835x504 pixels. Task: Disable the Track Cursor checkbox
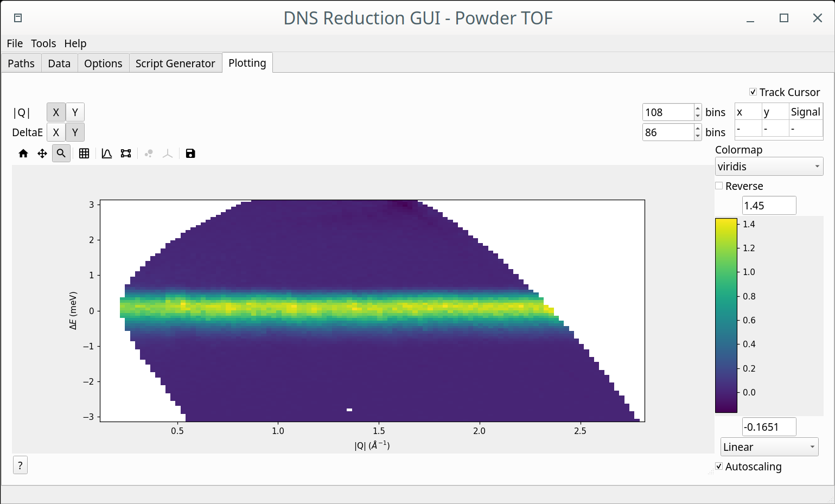pos(753,92)
